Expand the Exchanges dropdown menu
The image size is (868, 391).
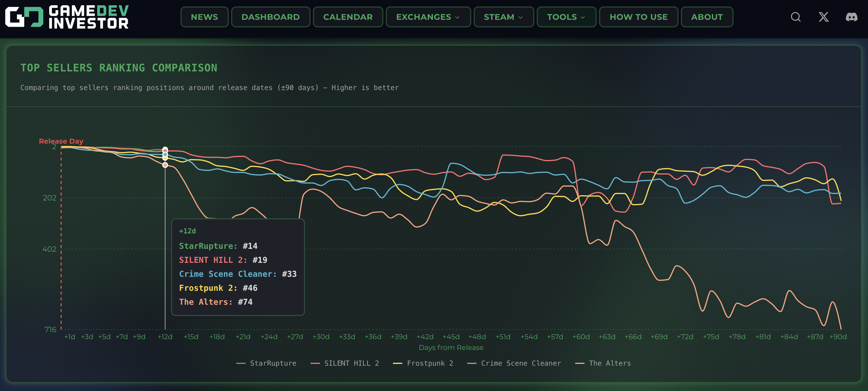[428, 17]
